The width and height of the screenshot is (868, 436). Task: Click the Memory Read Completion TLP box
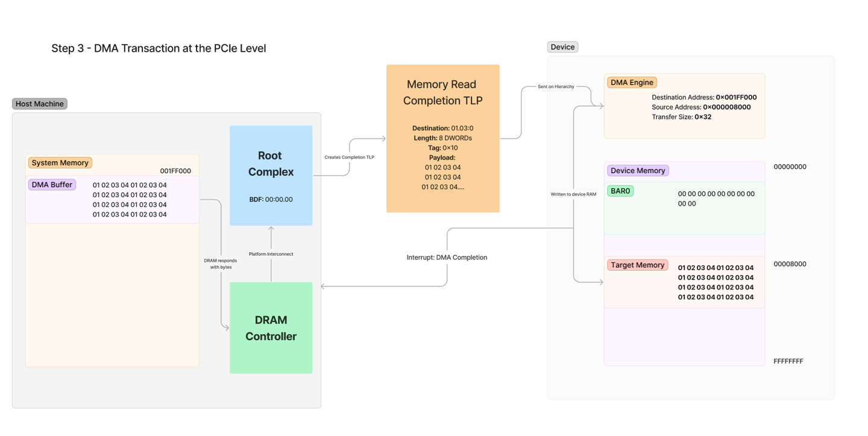(x=443, y=137)
